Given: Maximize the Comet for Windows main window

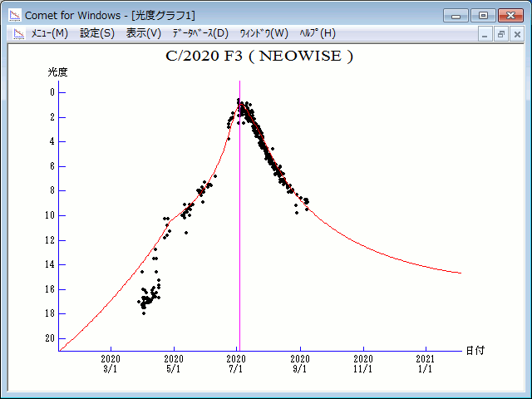Looking at the screenshot, I should tap(482, 15).
